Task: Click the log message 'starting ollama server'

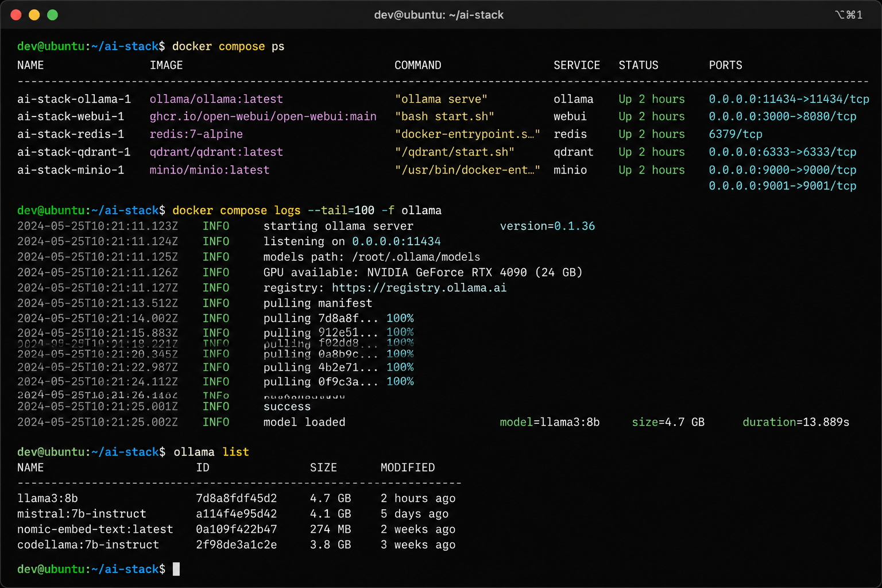Action: click(338, 226)
